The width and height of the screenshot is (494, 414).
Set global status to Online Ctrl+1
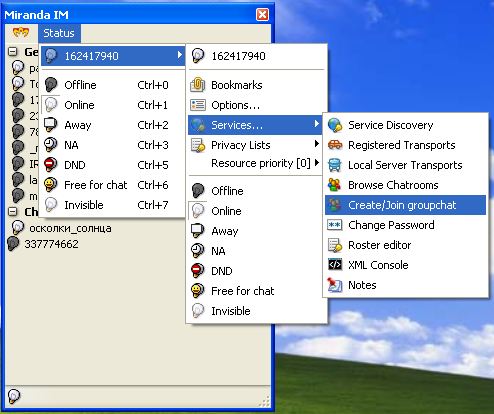coord(113,105)
